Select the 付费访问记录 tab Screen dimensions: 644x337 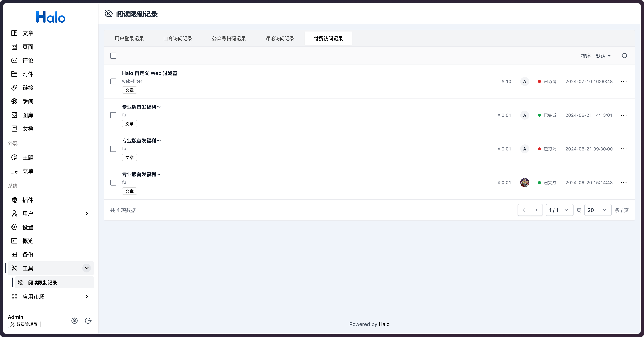[x=328, y=38]
